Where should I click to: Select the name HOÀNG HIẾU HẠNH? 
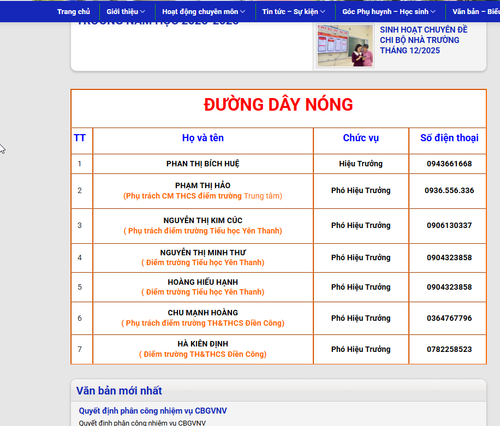pos(203,282)
